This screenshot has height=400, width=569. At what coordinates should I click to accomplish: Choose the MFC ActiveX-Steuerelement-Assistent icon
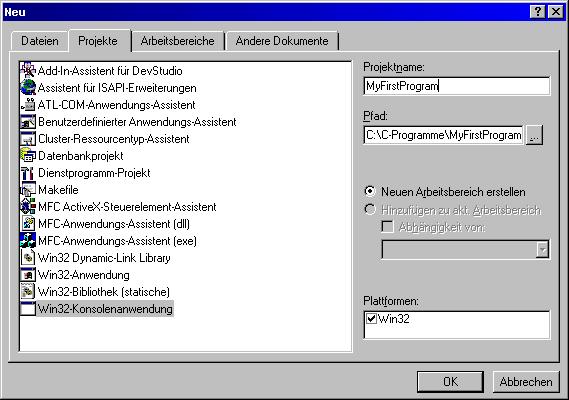pos(28,207)
